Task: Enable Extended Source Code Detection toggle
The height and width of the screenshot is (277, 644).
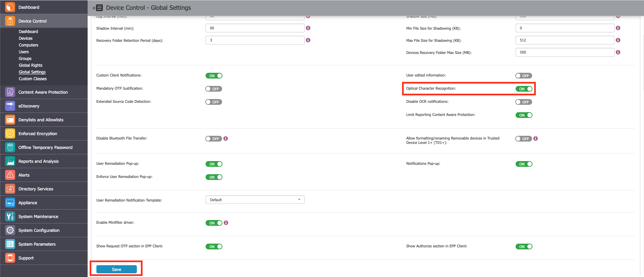Action: (214, 102)
